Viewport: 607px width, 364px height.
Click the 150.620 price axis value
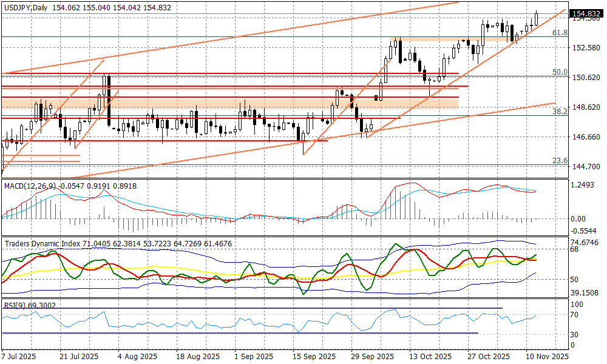click(x=587, y=78)
